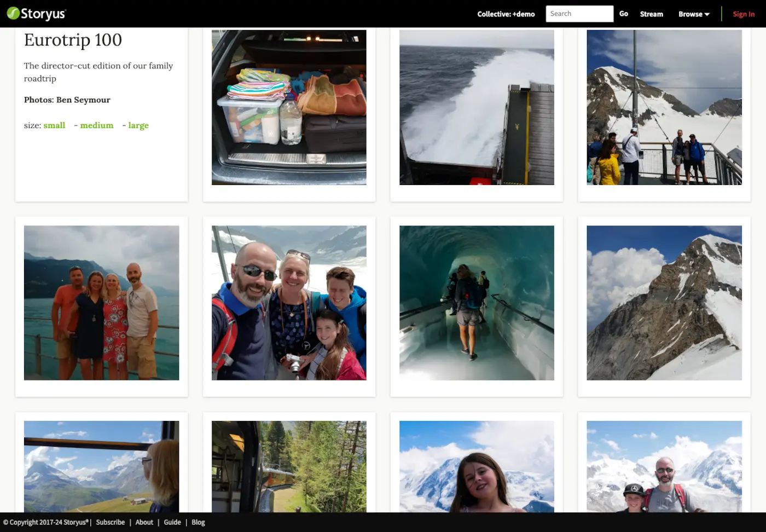Open the ferry wake ocean photo
Viewport: 766px width, 532px height.
tap(477, 107)
